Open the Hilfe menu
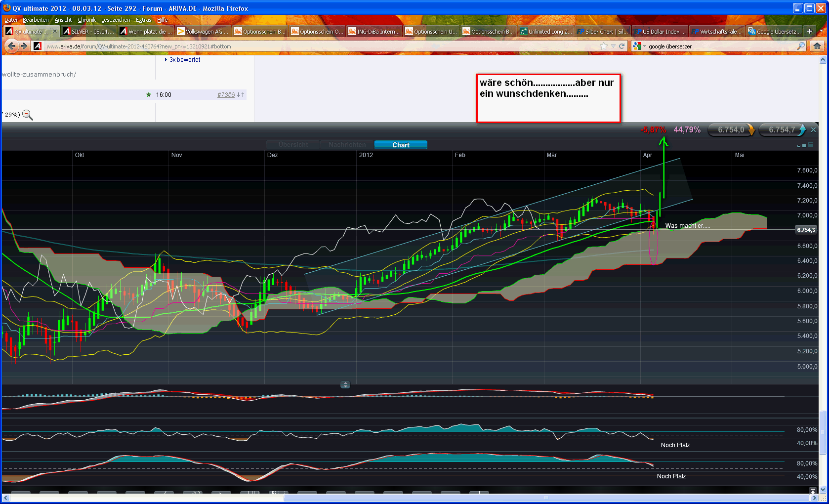829x504 pixels. pos(162,20)
